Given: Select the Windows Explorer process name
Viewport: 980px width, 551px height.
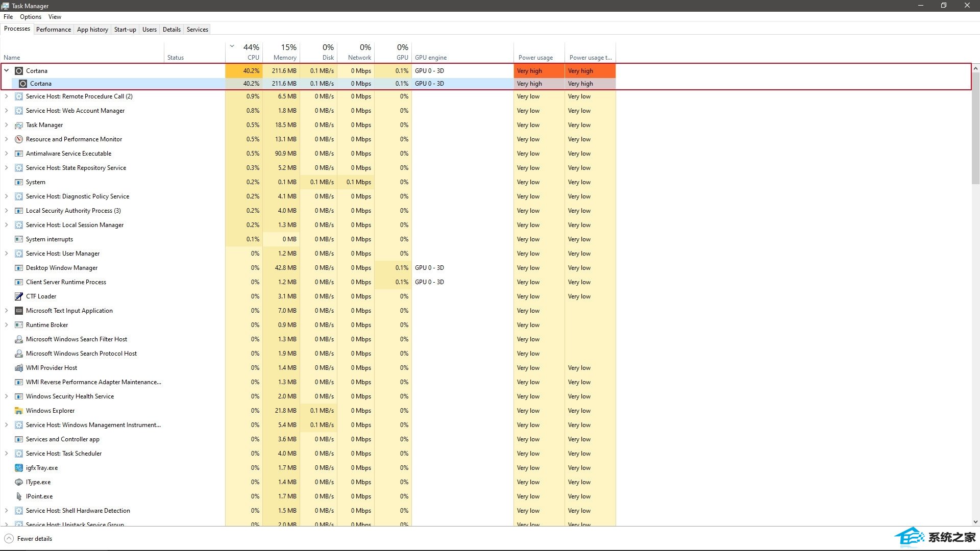Looking at the screenshot, I should (x=50, y=411).
